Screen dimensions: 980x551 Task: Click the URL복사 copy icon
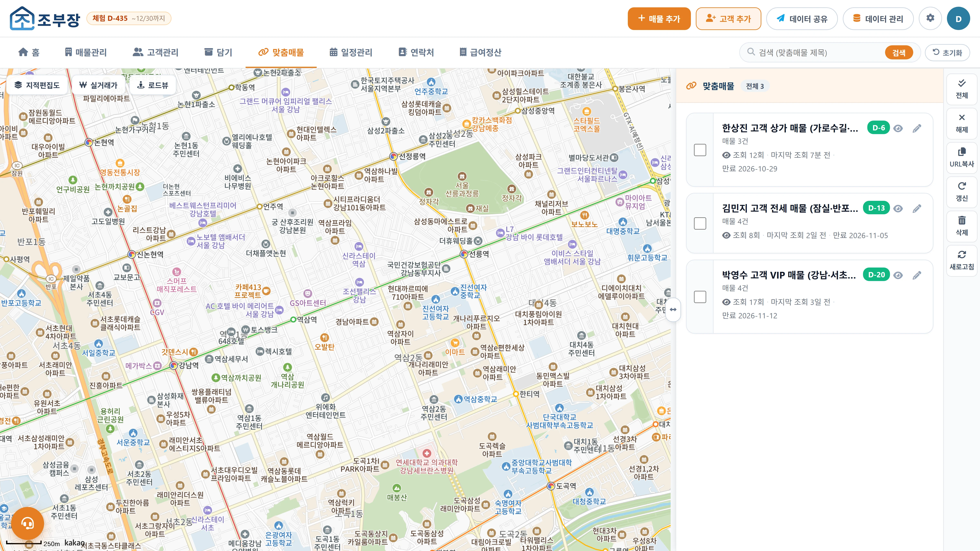click(961, 157)
